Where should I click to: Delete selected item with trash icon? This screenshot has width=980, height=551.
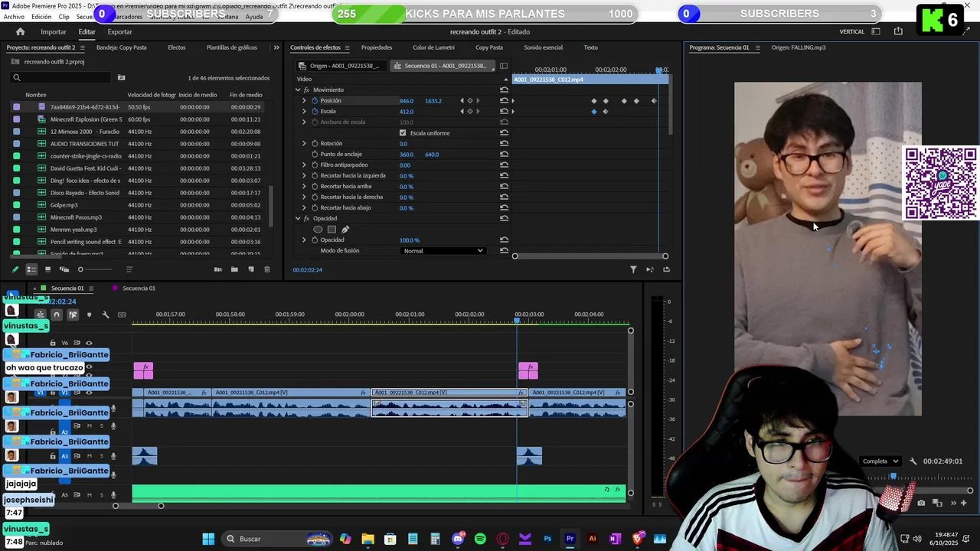(266, 269)
